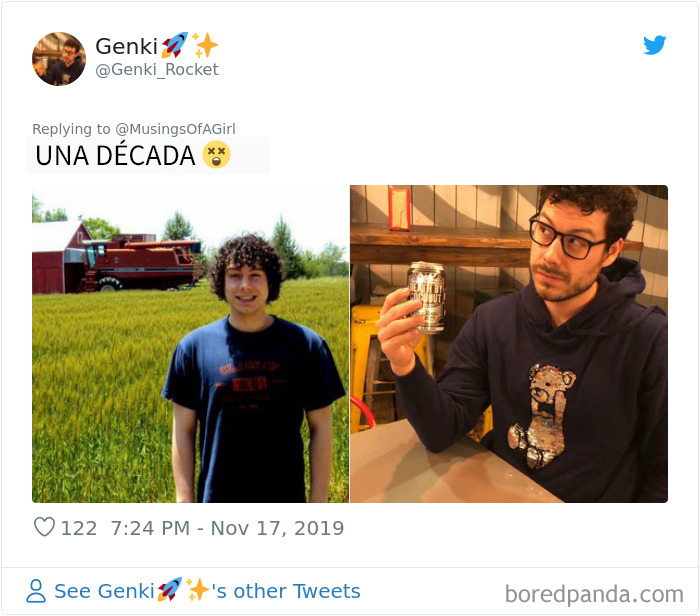Open @MusingsOfAGirl in Replying to line
Viewport: 700px width, 616px height.
click(175, 129)
